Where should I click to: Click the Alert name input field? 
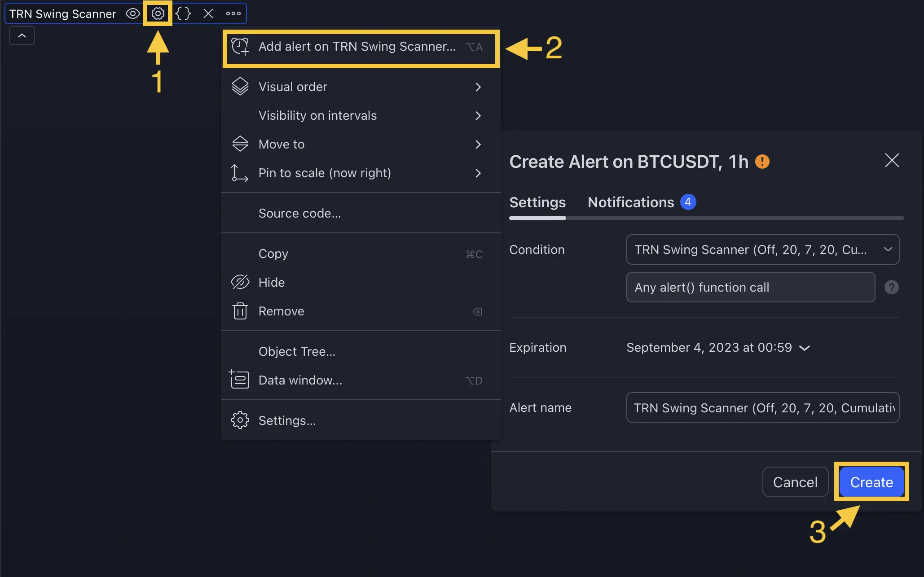click(762, 407)
